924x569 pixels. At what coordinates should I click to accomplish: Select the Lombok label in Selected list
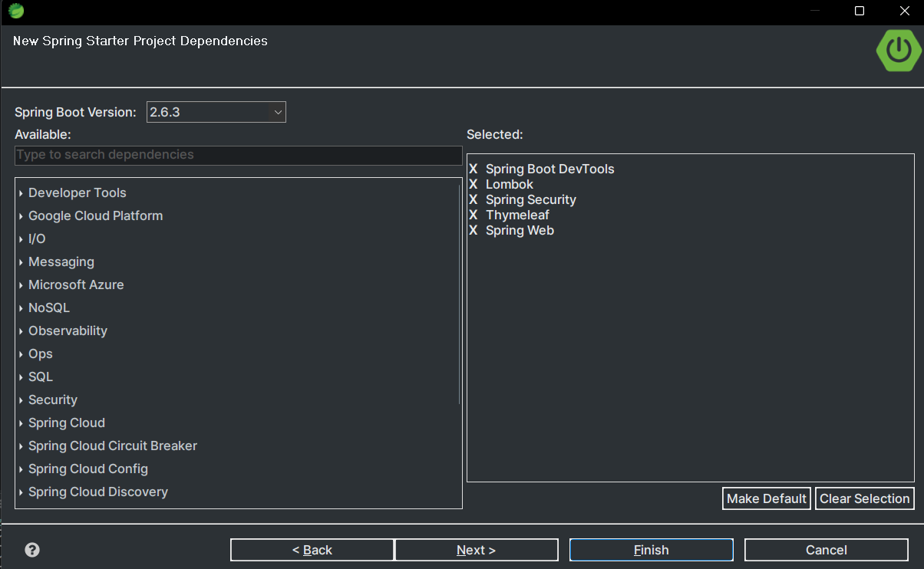(x=510, y=184)
